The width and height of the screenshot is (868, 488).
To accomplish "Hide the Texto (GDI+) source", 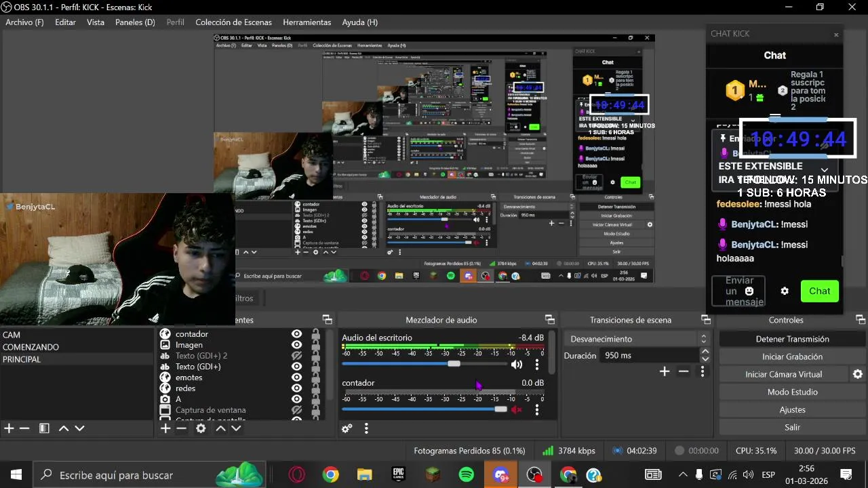I will pos(296,367).
